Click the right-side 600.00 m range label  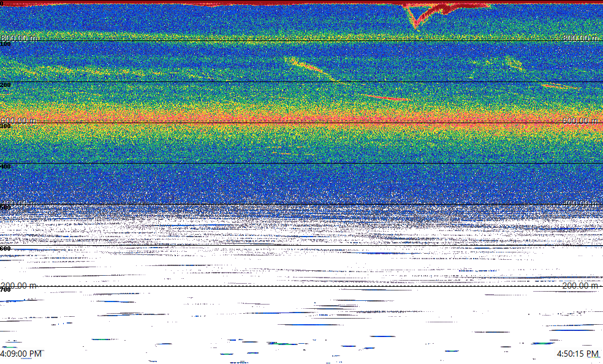click(x=580, y=121)
